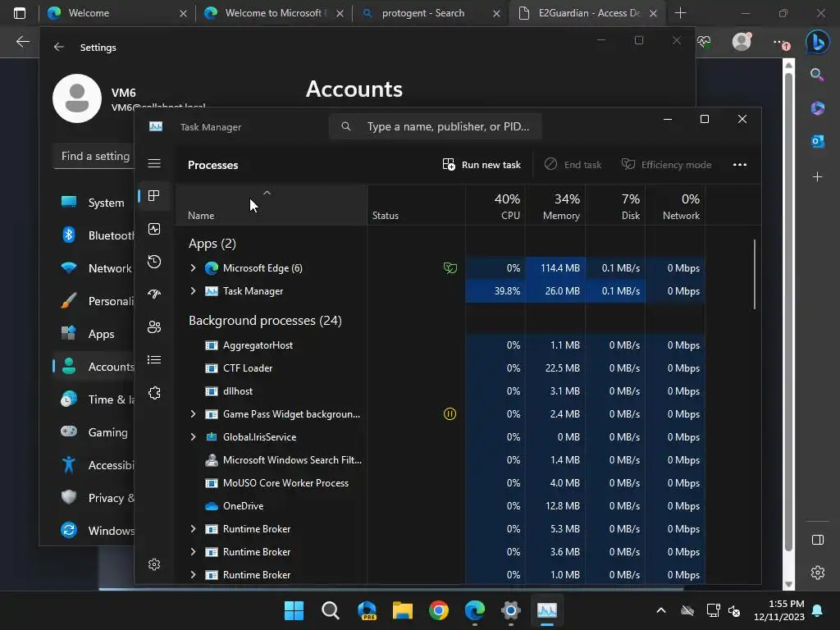840x630 pixels.
Task: Open System in Settings sidebar
Action: tap(94, 203)
